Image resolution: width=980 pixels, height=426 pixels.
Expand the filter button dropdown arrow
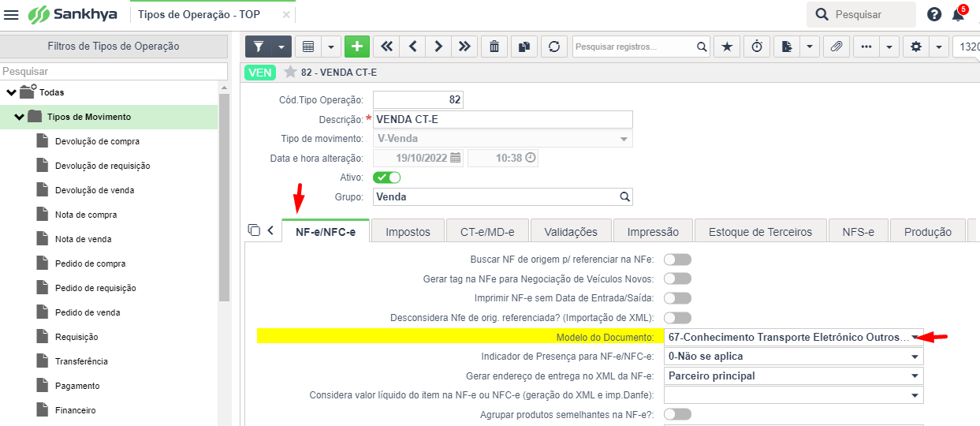coord(281,47)
